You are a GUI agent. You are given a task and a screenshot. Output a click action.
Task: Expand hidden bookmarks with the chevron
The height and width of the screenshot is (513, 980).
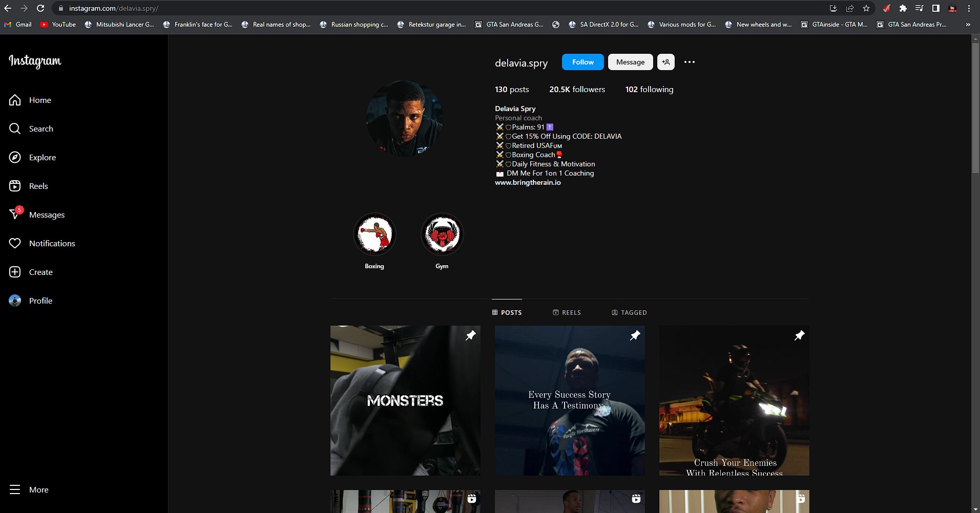click(968, 25)
